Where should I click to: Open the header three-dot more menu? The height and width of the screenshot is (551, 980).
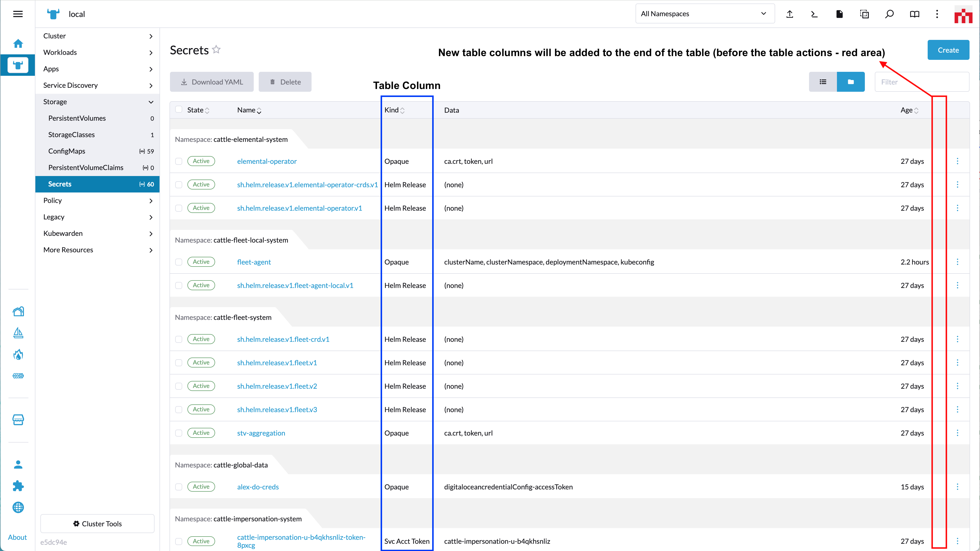click(937, 14)
